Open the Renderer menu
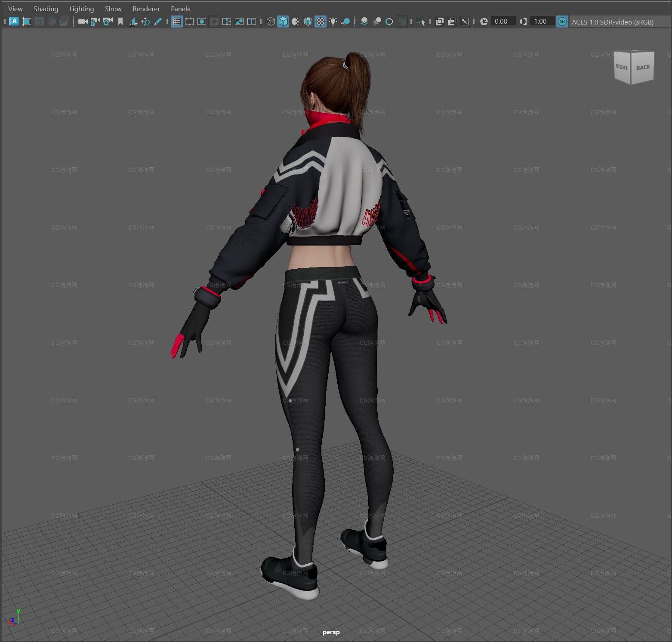Viewport: 672px width, 642px height. 146,9
